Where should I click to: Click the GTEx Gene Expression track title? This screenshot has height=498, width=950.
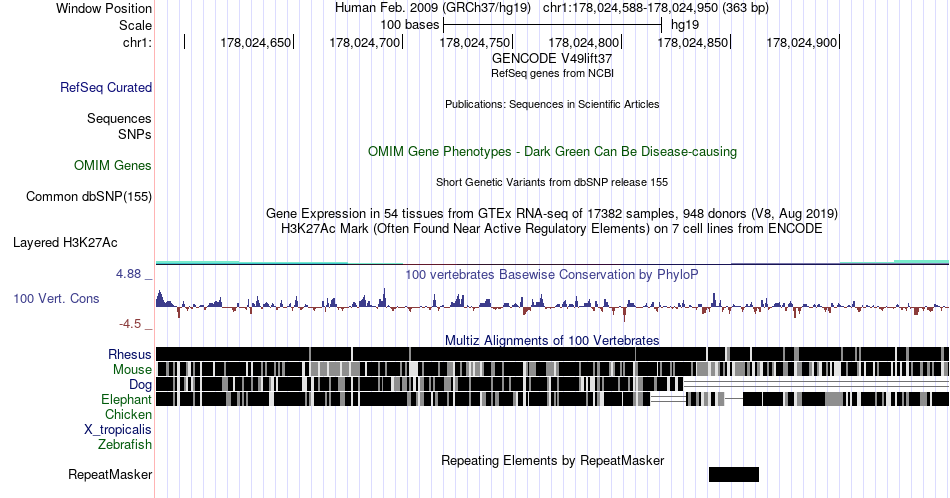coord(552,213)
